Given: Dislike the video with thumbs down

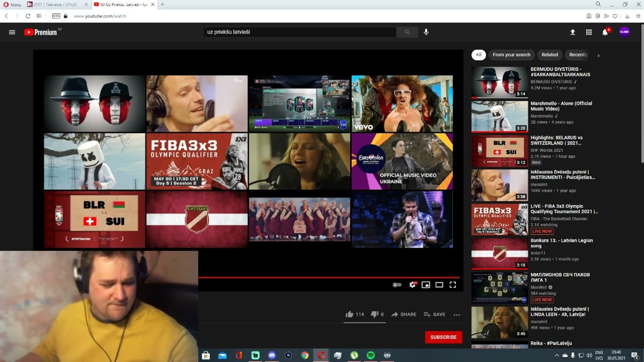Looking at the screenshot, I should tap(374, 314).
